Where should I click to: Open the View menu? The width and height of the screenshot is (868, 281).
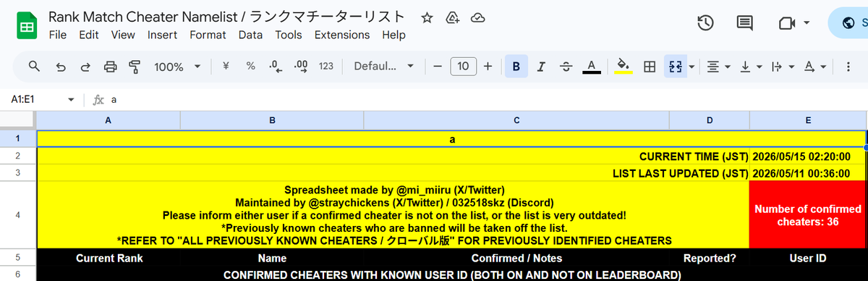(123, 35)
